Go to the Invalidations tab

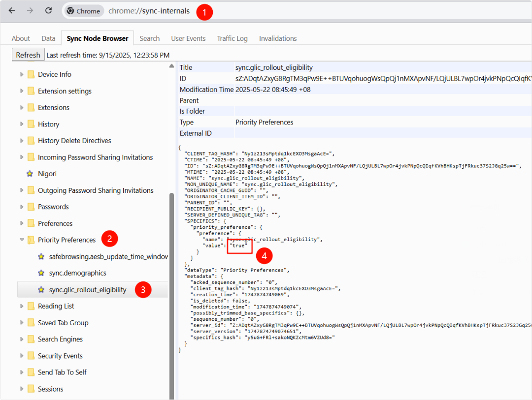pyautogui.click(x=278, y=38)
